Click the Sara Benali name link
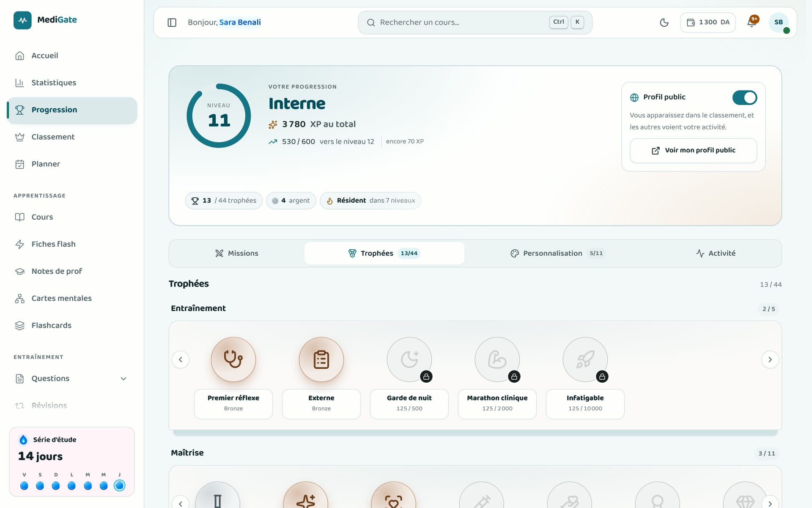This screenshot has width=812, height=508. pyautogui.click(x=240, y=22)
